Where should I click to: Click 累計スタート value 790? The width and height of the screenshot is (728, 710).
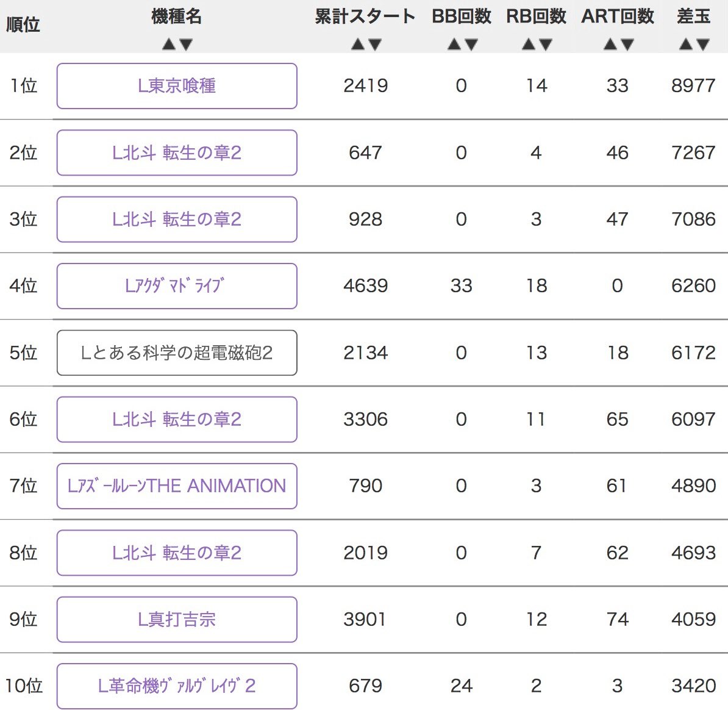(366, 486)
